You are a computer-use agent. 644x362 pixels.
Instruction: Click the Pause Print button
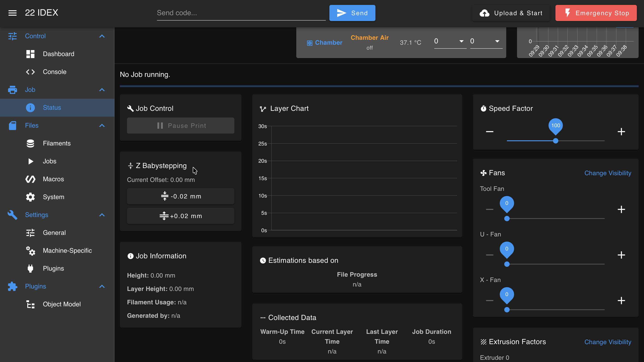[180, 126]
